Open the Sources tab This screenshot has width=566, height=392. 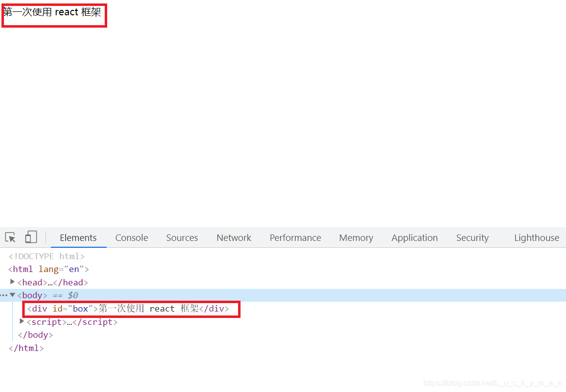click(182, 238)
